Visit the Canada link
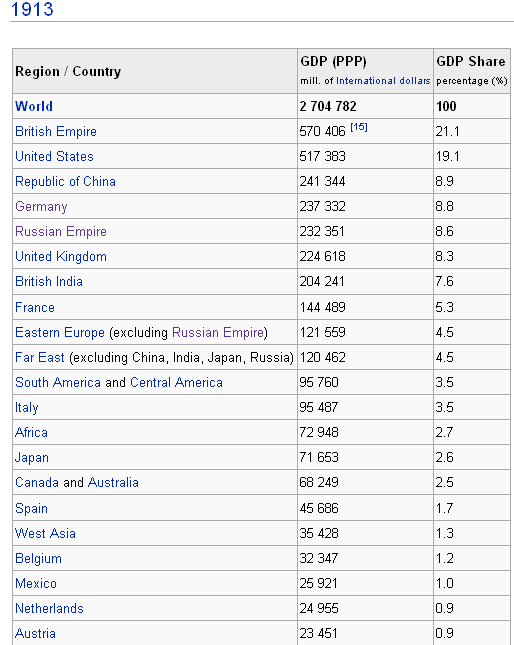 coord(37,483)
